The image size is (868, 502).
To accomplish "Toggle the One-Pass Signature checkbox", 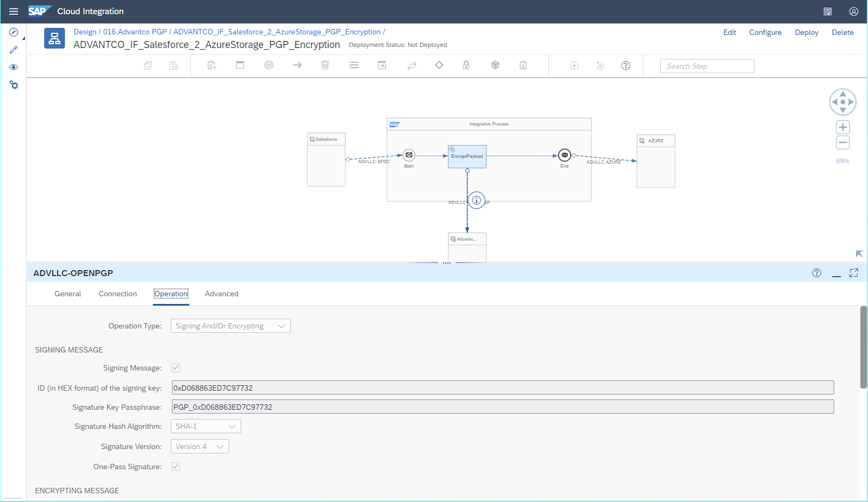I will (x=176, y=467).
